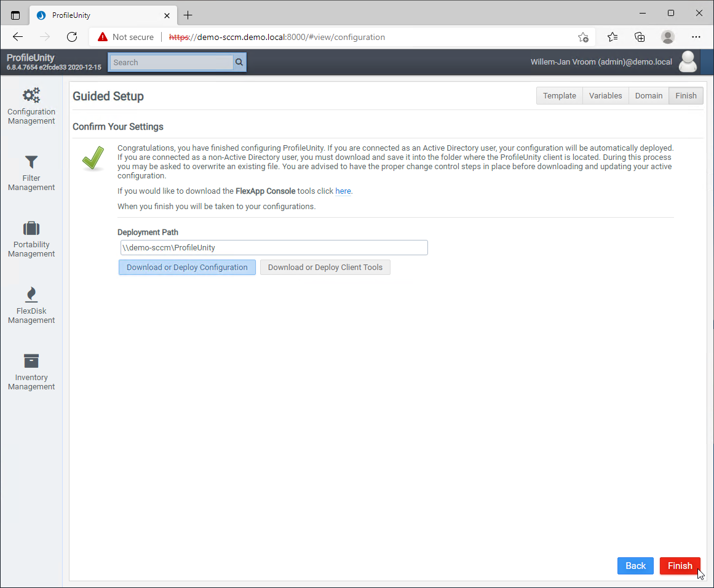Screen dimensions: 714x588
Task: Click into the Deployment Path field
Action: 274,248
